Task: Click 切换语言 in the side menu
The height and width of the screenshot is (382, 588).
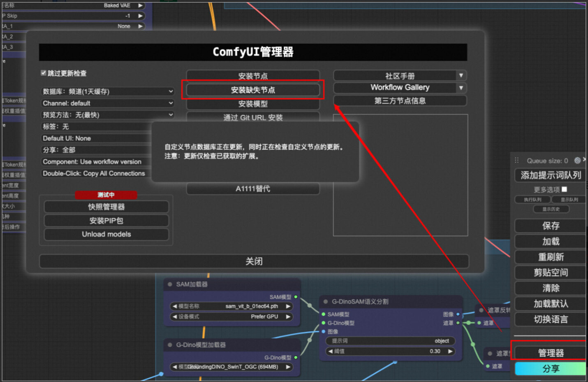Action: tap(551, 319)
